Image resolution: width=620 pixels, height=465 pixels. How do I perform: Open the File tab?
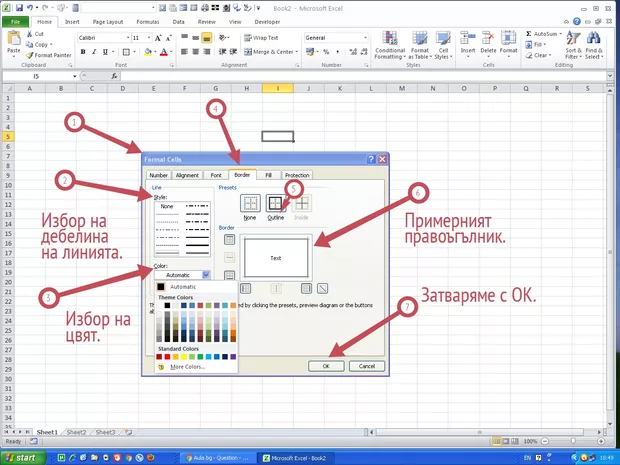click(15, 22)
